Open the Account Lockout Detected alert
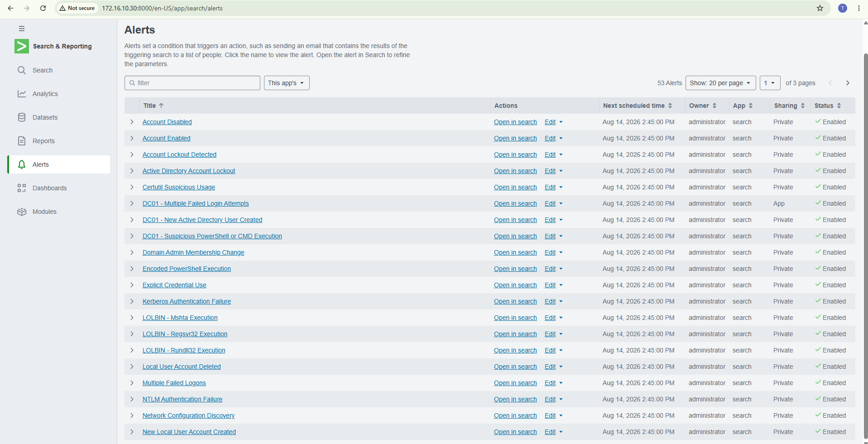This screenshot has height=444, width=868. [179, 154]
